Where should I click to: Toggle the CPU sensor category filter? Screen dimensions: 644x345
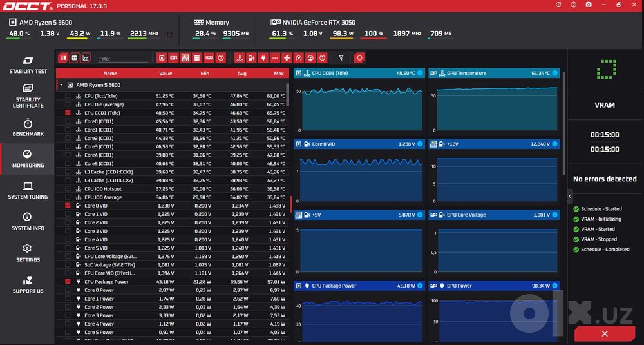pyautogui.click(x=162, y=58)
